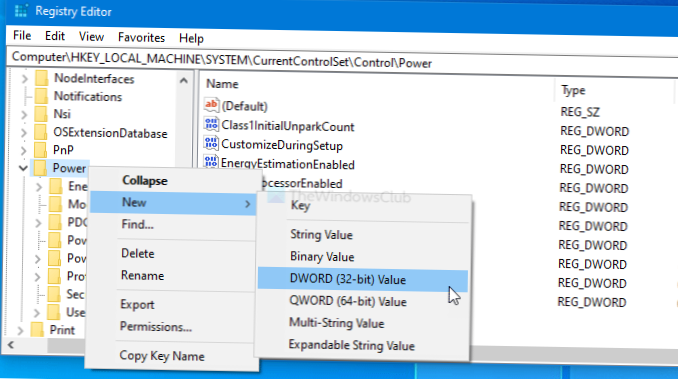Click the tree pane scroll-up arrow
This screenshot has width=678, height=379.
tap(183, 81)
